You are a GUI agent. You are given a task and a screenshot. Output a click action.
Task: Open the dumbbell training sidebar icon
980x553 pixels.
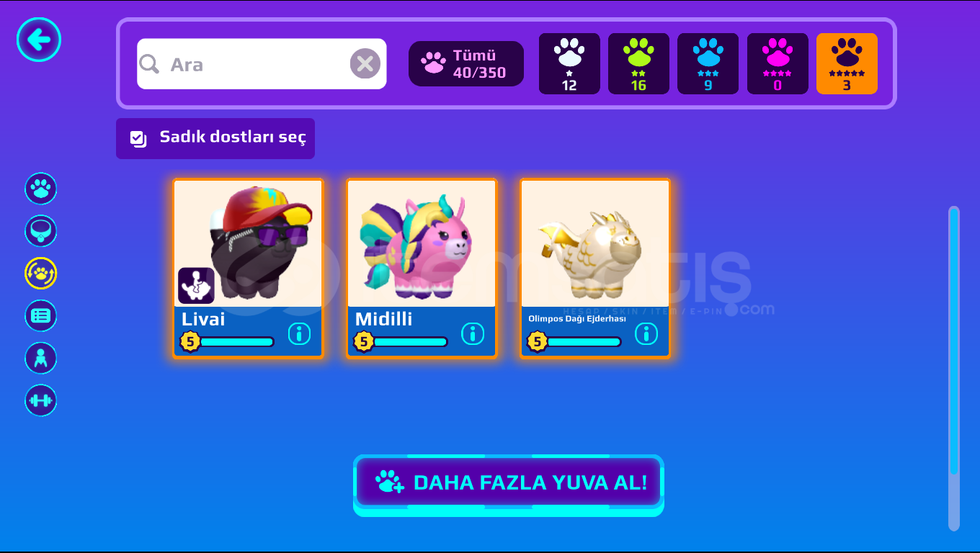41,400
